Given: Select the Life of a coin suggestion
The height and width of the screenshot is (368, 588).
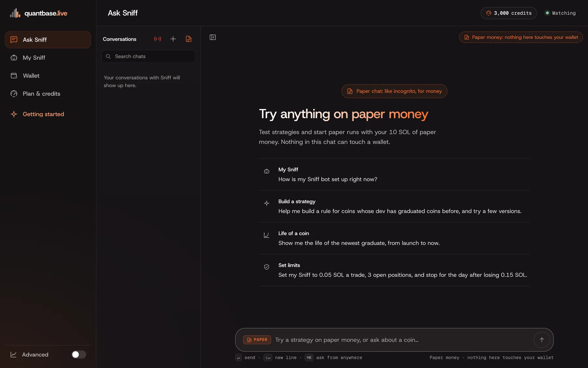Looking at the screenshot, I should pyautogui.click(x=394, y=238).
